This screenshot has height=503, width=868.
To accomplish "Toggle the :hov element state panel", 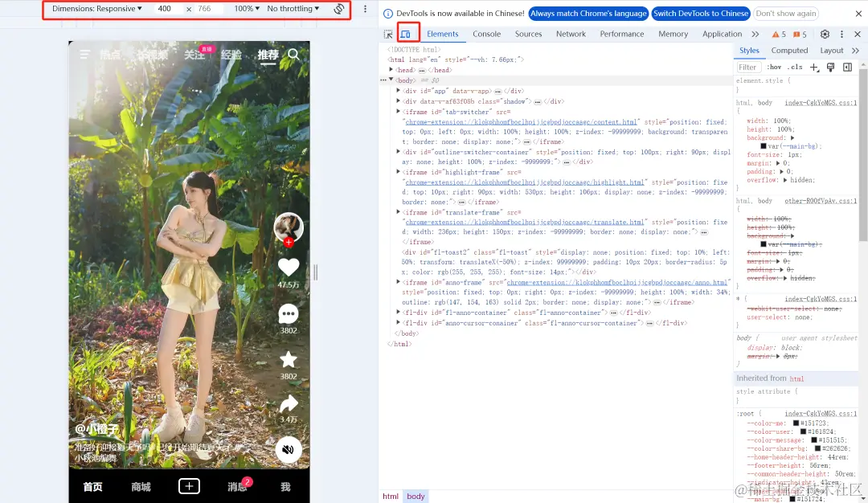I will pyautogui.click(x=774, y=67).
